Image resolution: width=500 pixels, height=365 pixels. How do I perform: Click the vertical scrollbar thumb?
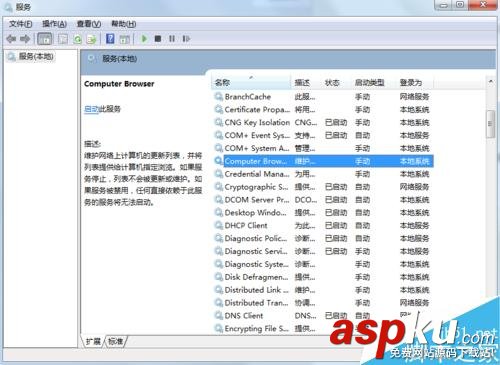coord(490,124)
